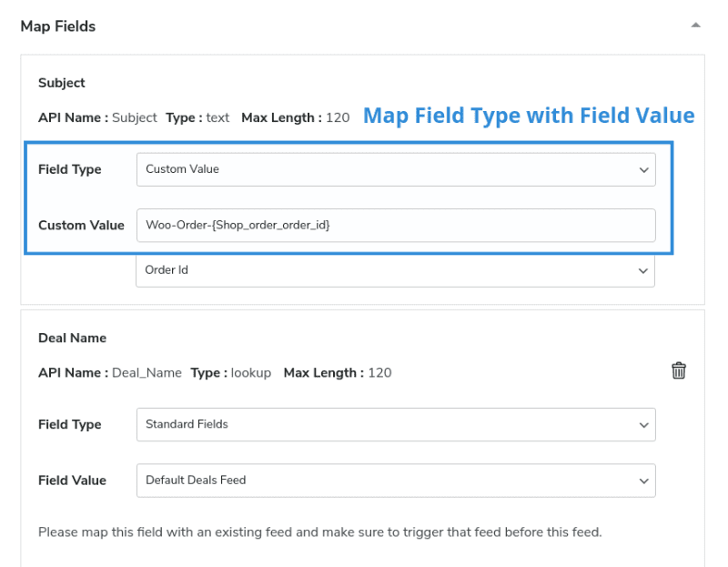Focus the Woo-Order custom value text box
The height and width of the screenshot is (567, 728).
pyautogui.click(x=395, y=225)
